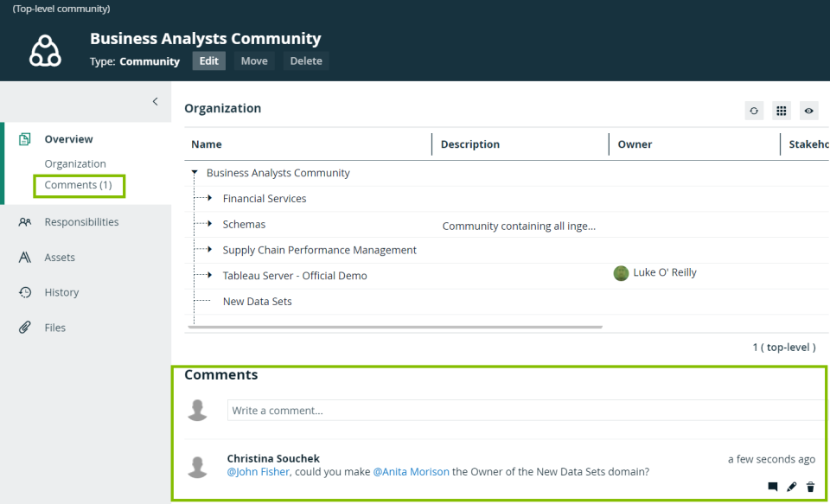Image resolution: width=830 pixels, height=504 pixels.
Task: Switch to the History tab
Action: coord(61,292)
